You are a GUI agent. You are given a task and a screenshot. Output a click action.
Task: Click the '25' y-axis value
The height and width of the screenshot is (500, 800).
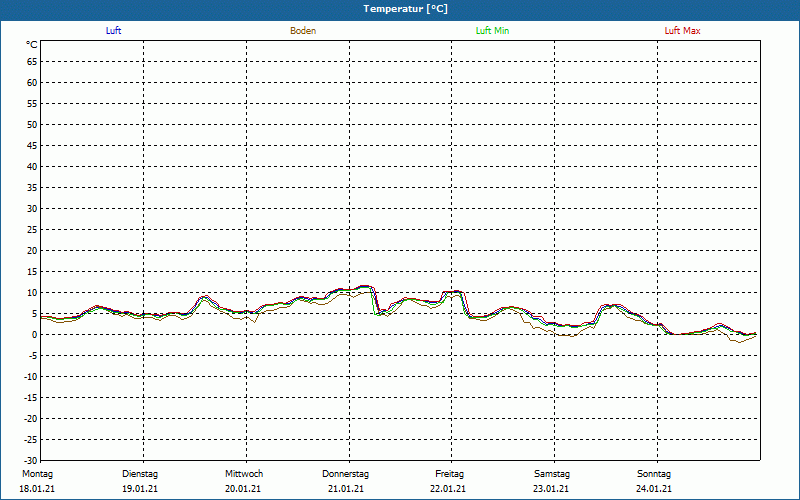tap(32, 230)
